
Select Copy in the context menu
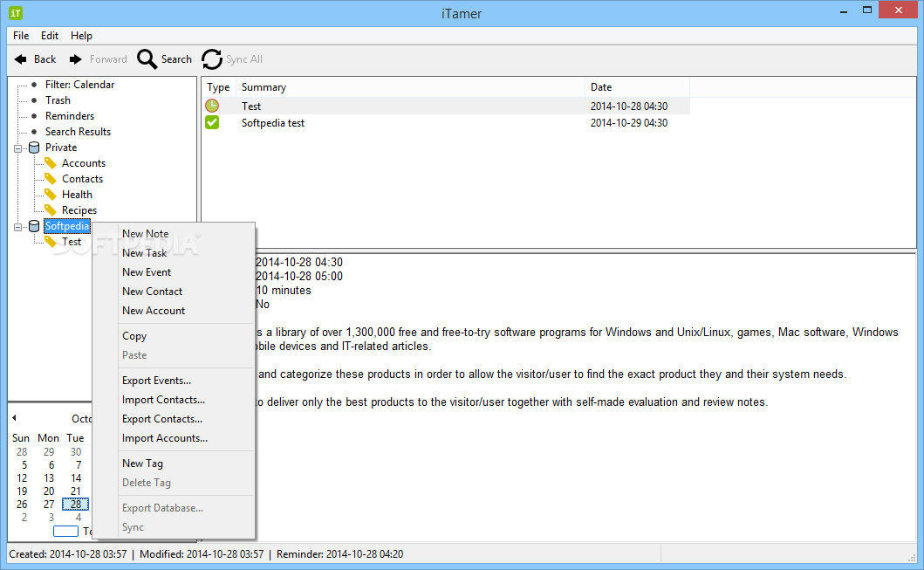134,336
